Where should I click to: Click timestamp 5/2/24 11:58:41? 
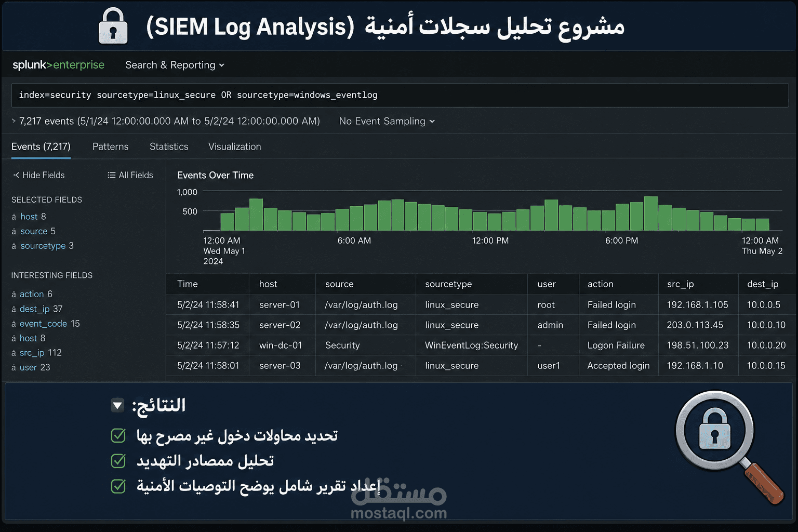click(x=208, y=305)
